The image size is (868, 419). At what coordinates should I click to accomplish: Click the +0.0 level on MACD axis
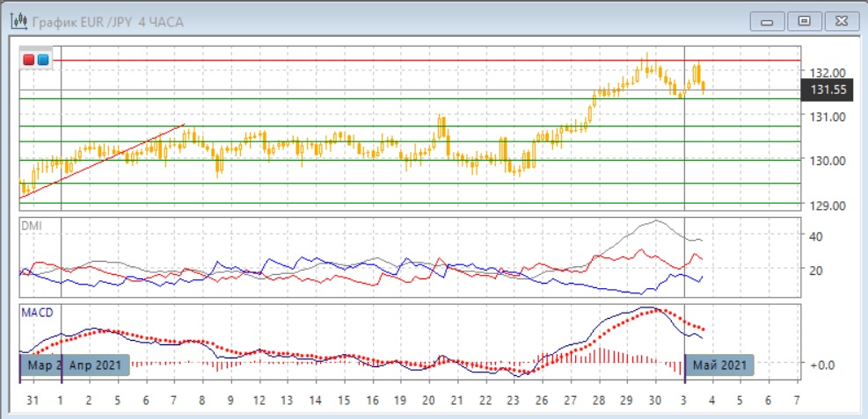821,364
